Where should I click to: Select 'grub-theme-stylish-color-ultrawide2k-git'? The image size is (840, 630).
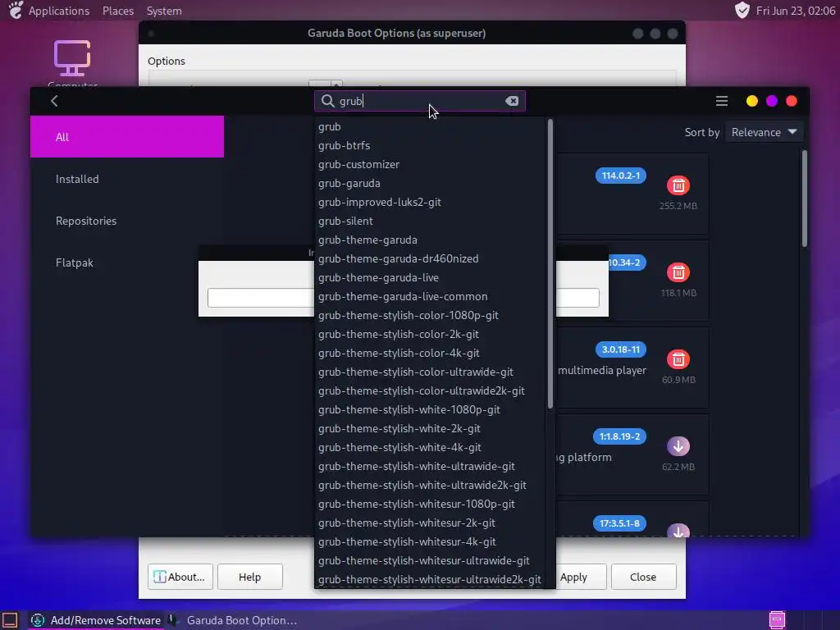coord(430,390)
